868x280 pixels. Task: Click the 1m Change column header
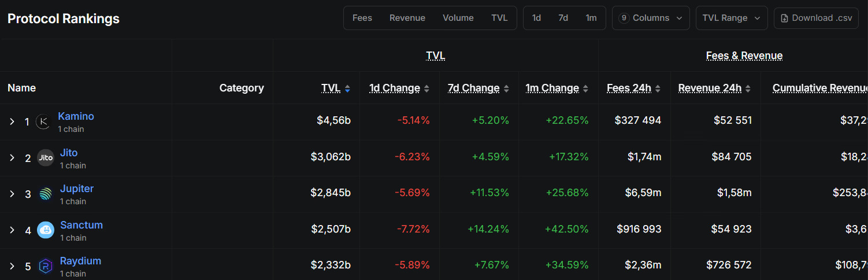552,88
